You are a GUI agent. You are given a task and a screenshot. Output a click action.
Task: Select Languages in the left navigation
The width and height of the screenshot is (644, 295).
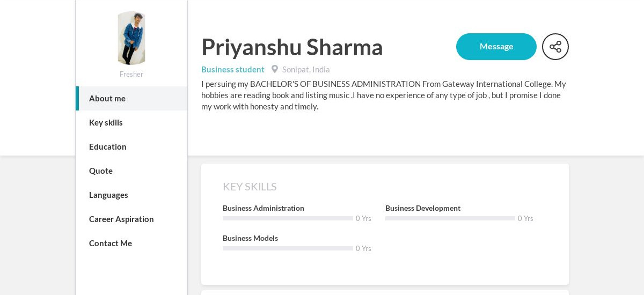click(x=131, y=195)
